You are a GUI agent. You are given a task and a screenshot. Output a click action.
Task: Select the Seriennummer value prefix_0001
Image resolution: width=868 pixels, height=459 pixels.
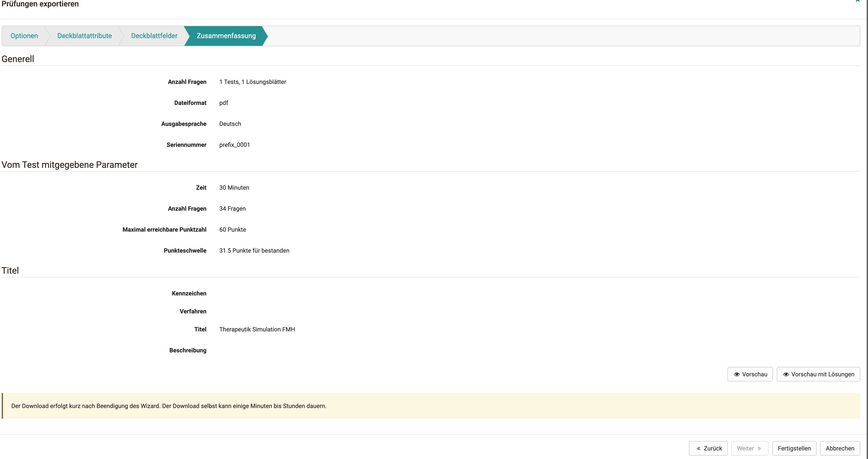click(235, 145)
